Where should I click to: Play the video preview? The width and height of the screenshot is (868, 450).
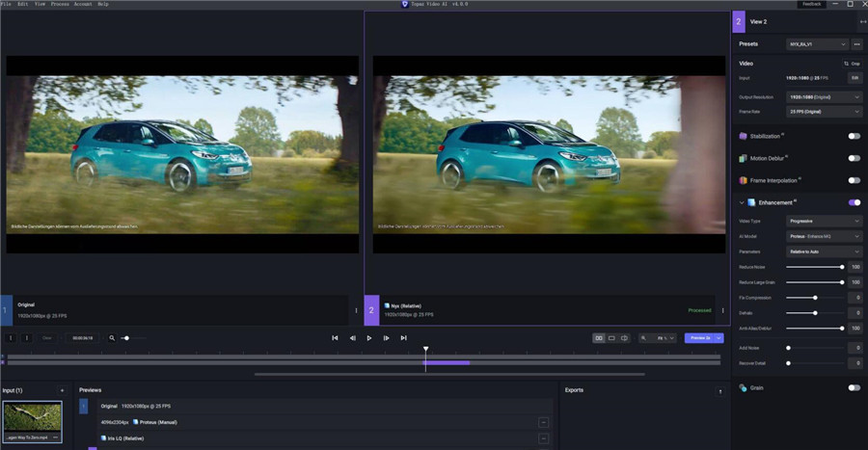[369, 338]
